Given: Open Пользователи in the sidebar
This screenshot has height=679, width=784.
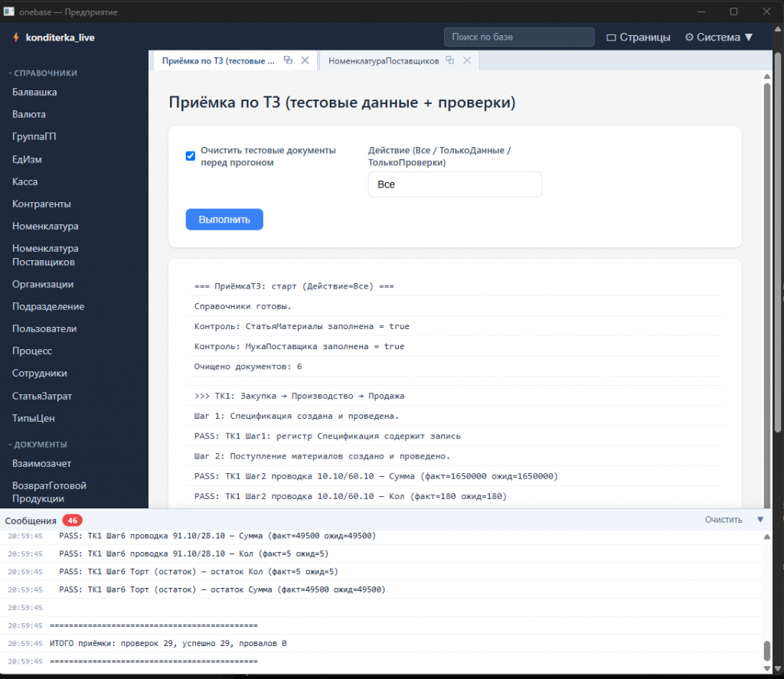Looking at the screenshot, I should (x=44, y=329).
